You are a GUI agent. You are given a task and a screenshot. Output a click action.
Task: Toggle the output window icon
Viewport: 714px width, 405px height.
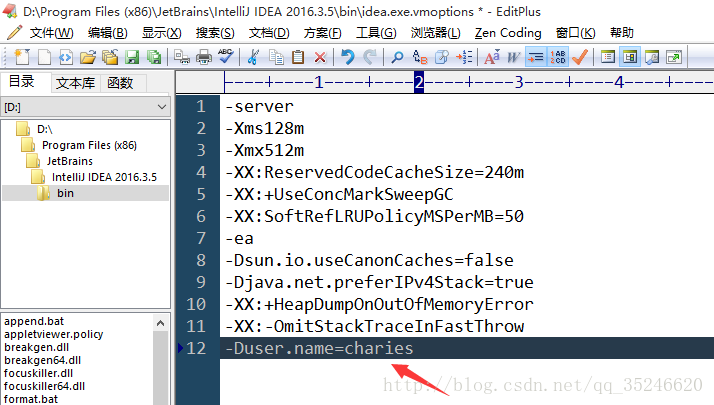point(630,57)
